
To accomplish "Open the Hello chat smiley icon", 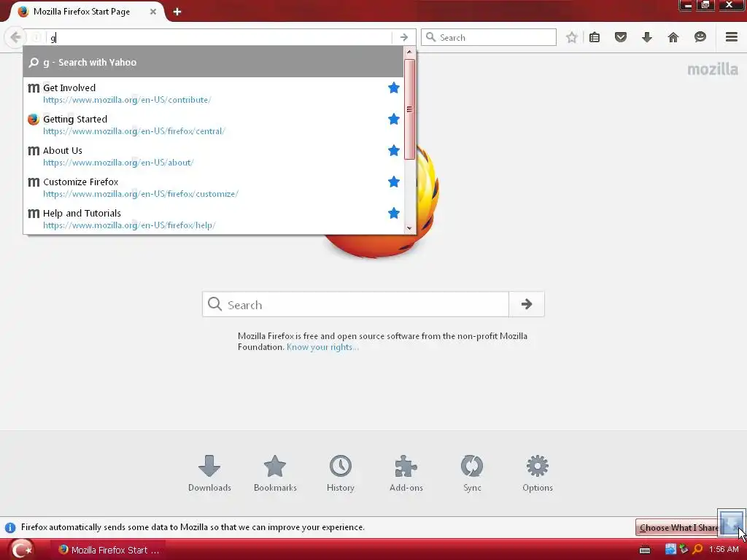I will pos(700,37).
